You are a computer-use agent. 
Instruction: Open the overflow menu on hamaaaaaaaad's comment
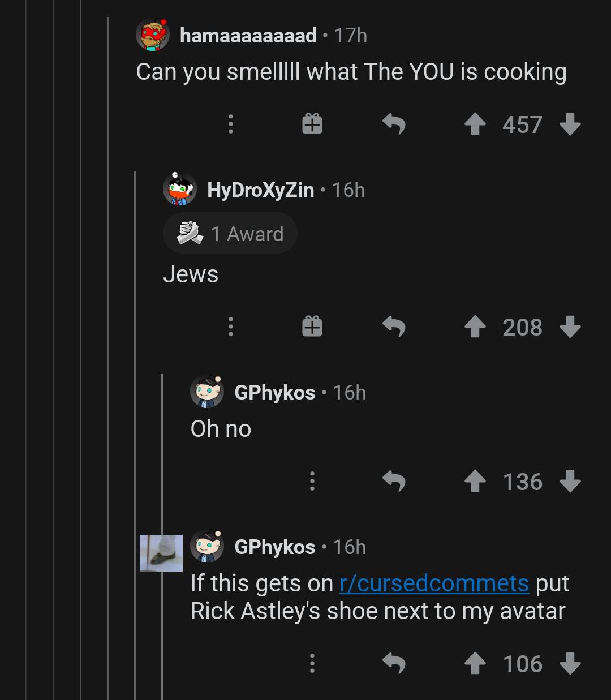click(231, 124)
